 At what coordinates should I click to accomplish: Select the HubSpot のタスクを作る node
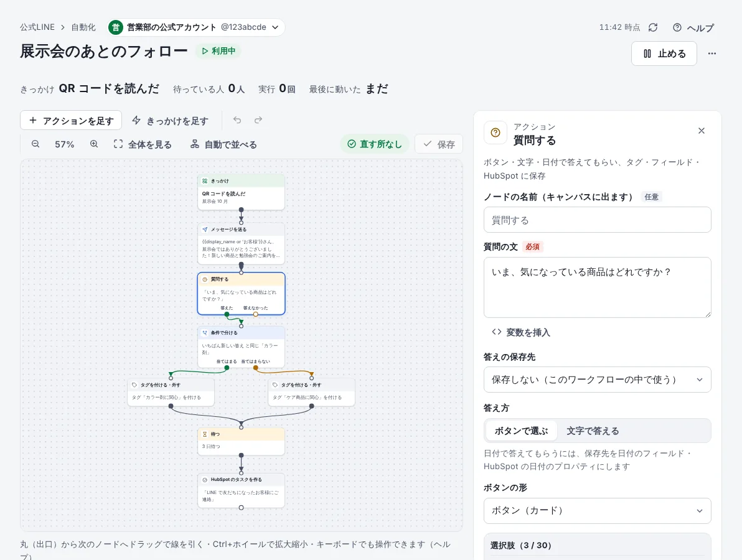tap(242, 490)
